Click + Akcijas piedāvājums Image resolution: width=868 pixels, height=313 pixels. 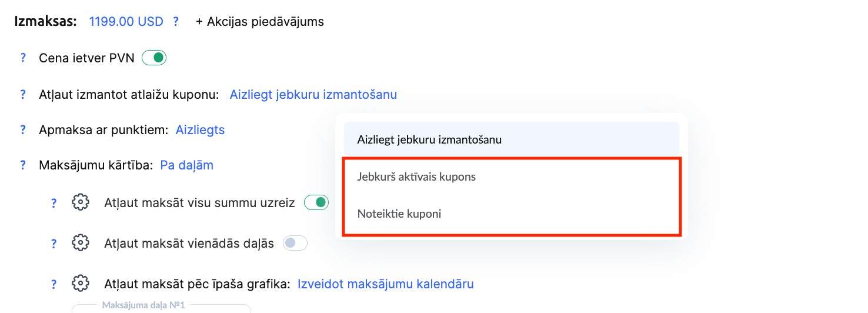coord(259,22)
